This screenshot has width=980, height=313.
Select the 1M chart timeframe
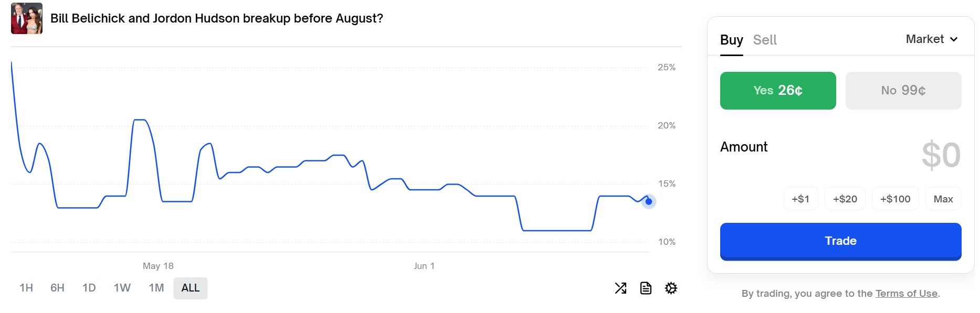point(156,288)
